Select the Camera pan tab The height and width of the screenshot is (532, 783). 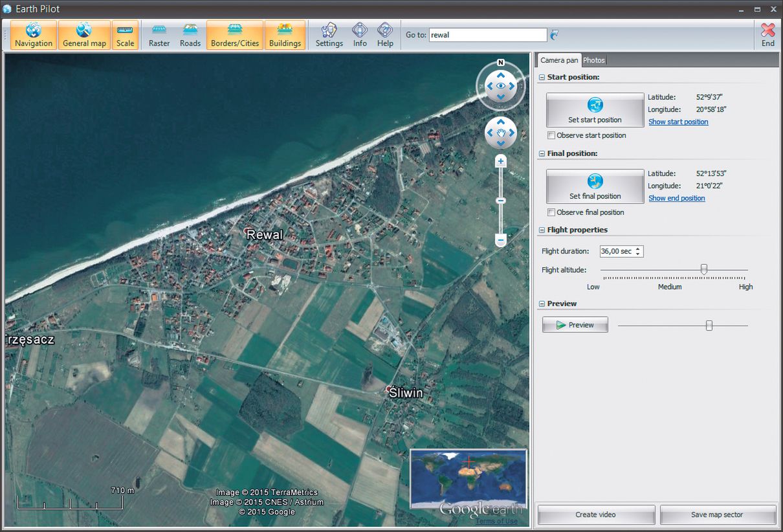[559, 60]
